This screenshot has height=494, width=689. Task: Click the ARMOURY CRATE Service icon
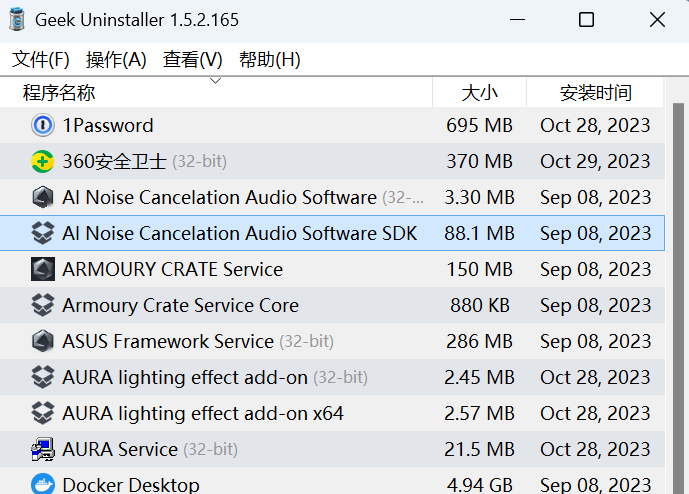click(42, 269)
